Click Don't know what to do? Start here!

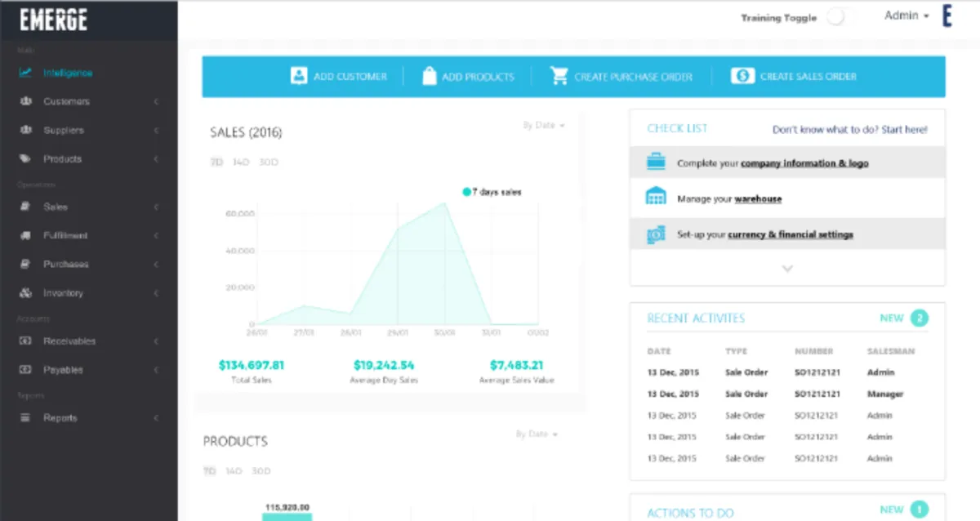tap(850, 129)
